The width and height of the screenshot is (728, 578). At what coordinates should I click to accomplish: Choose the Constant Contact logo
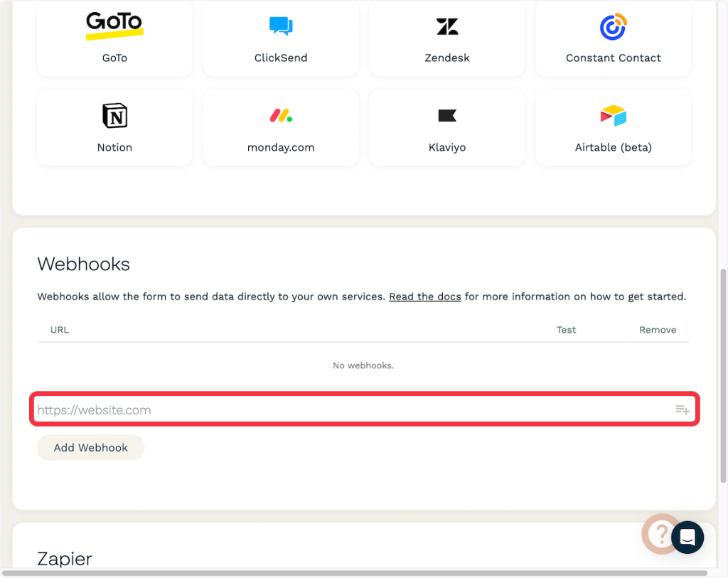(613, 27)
